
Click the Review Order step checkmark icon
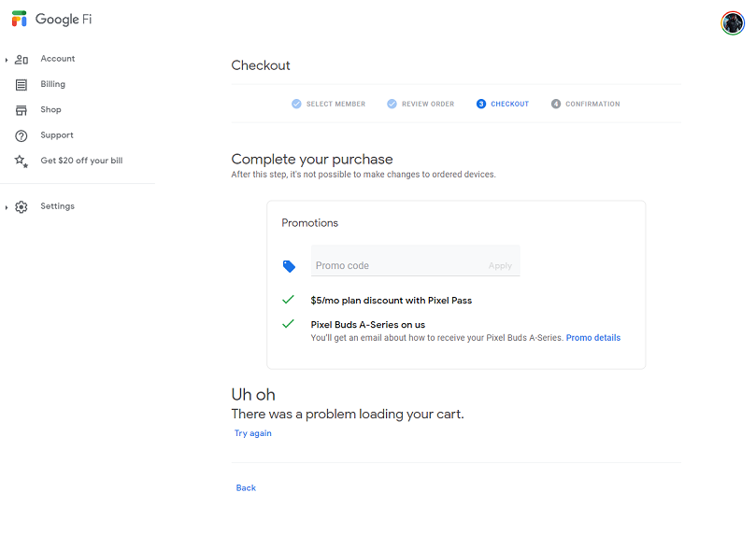click(x=392, y=104)
